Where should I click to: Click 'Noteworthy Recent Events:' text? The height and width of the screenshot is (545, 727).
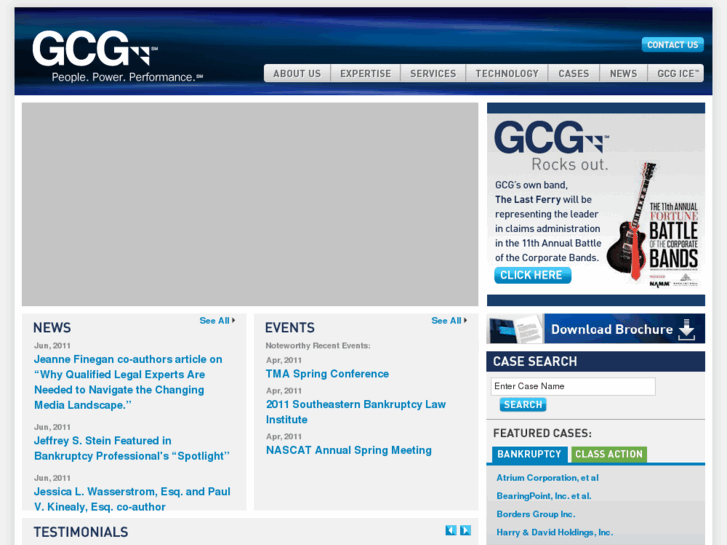click(318, 346)
